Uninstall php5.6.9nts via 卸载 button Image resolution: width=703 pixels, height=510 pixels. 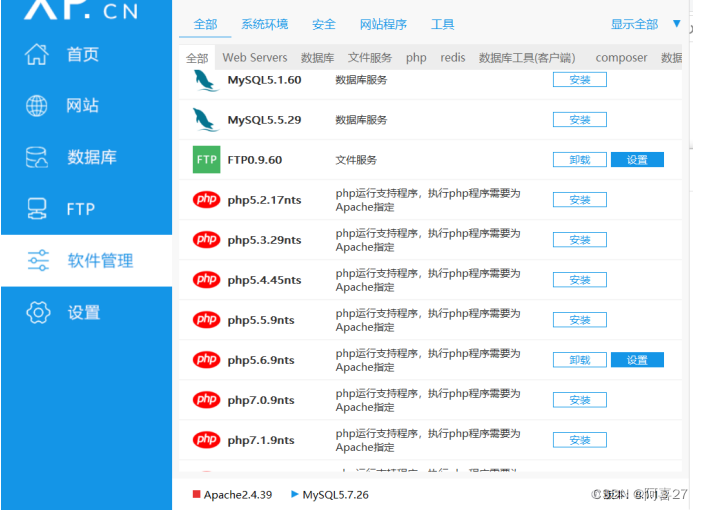580,360
